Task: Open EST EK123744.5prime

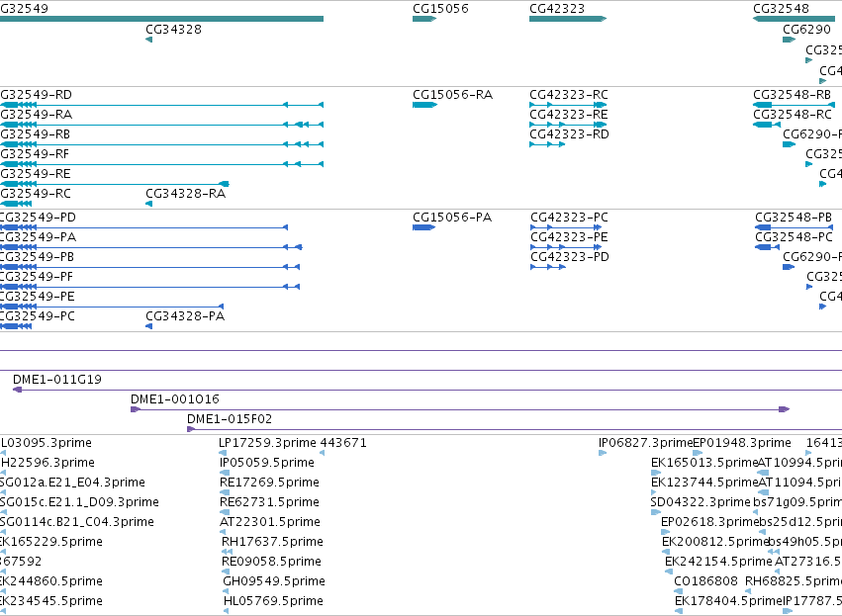Action: [x=704, y=483]
